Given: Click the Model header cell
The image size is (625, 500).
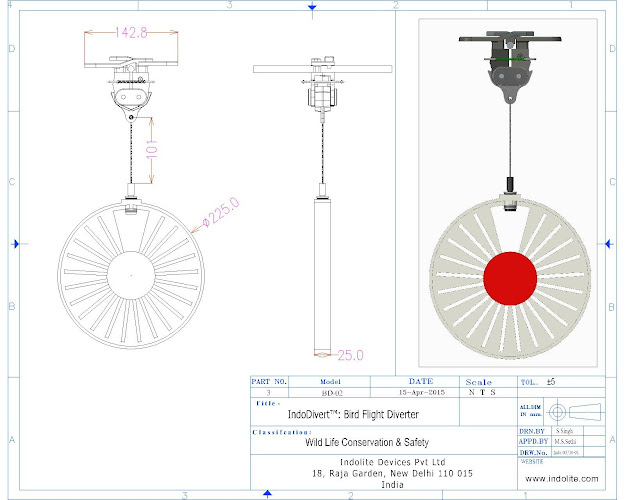Looking at the screenshot, I should tap(330, 382).
